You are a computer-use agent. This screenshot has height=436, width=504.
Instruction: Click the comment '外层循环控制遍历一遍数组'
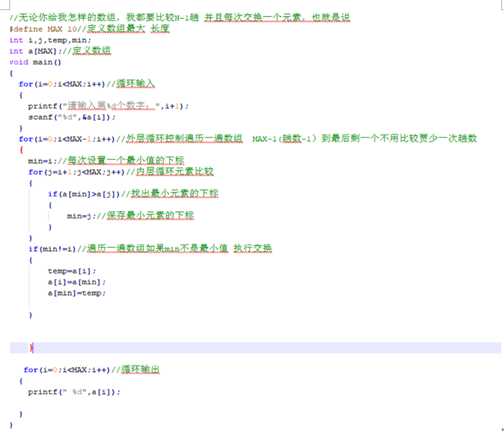[184, 138]
